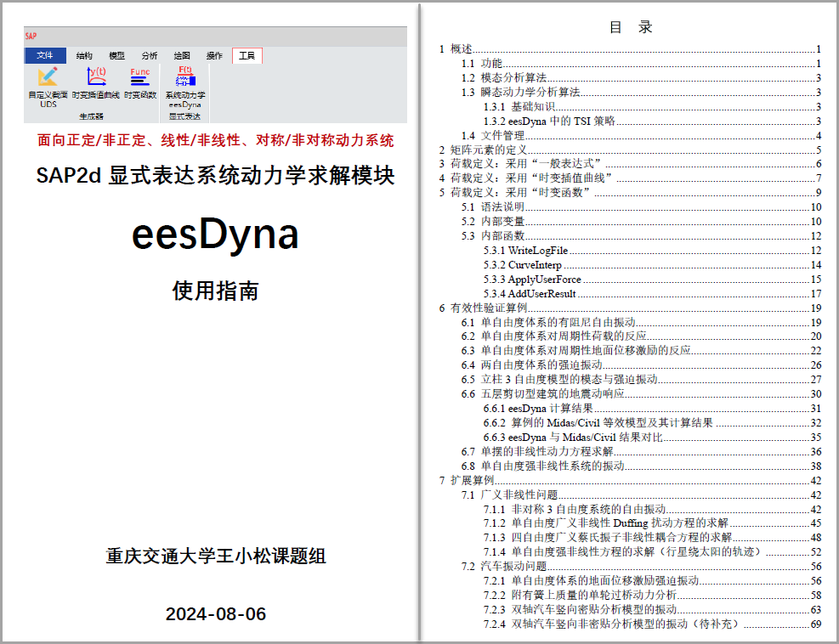Click the "SAP2d 显式表达系统动力学求解模块" heading
Screen dimensions: 839x644
point(215,175)
